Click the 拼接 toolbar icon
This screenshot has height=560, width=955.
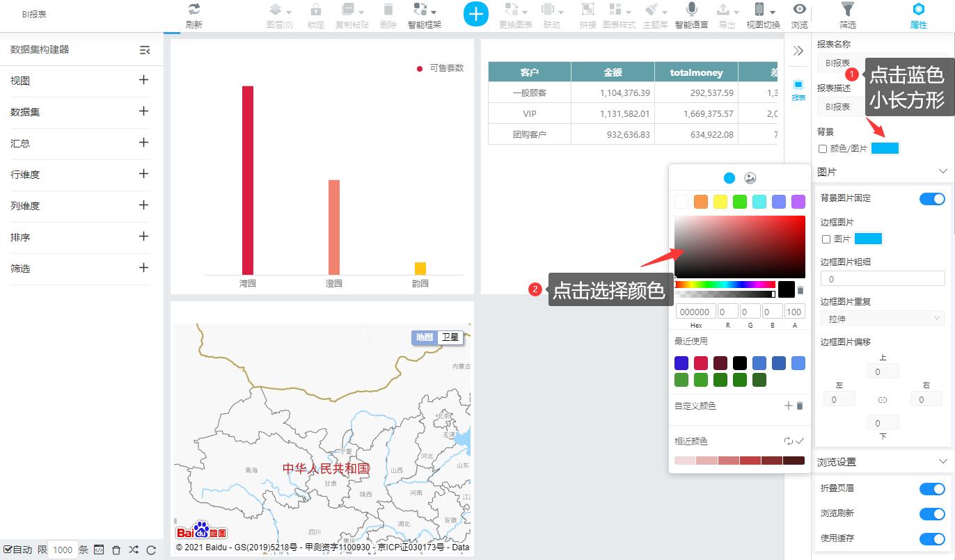(x=588, y=9)
